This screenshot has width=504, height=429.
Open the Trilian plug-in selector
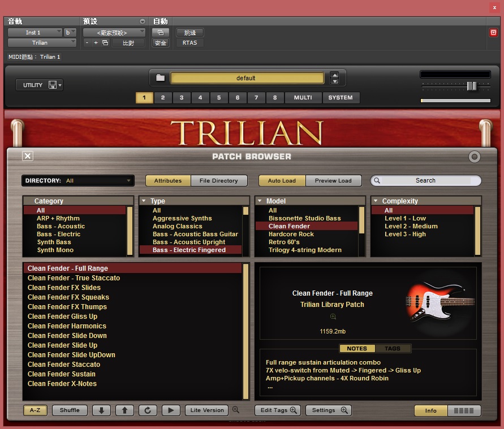point(42,43)
